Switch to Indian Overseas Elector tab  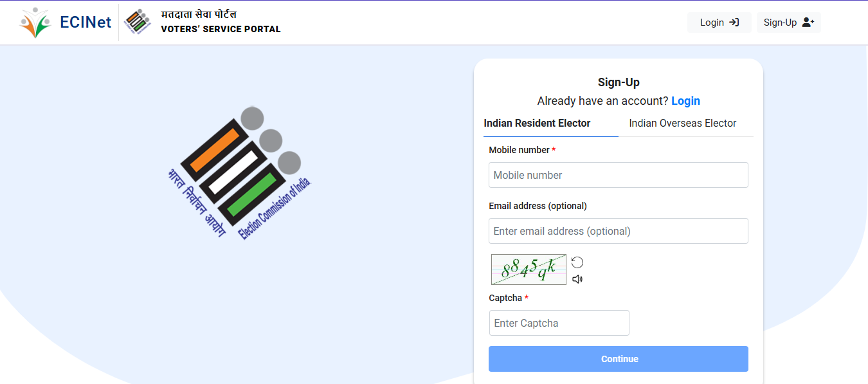pyautogui.click(x=683, y=123)
